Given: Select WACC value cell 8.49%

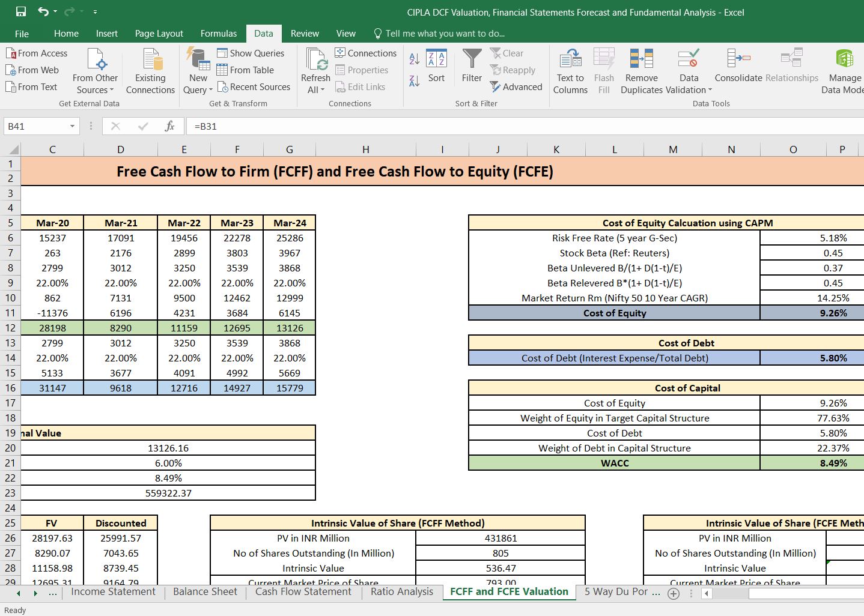Looking at the screenshot, I should [812, 463].
